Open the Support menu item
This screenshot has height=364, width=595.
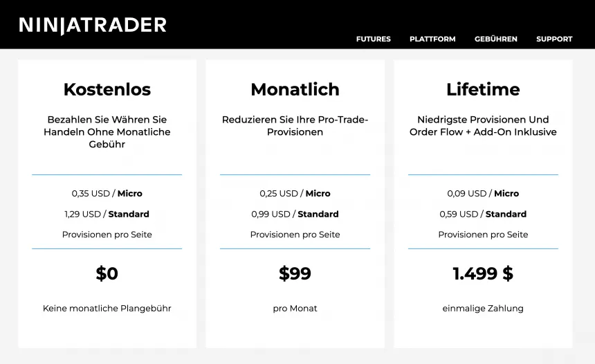click(x=554, y=39)
